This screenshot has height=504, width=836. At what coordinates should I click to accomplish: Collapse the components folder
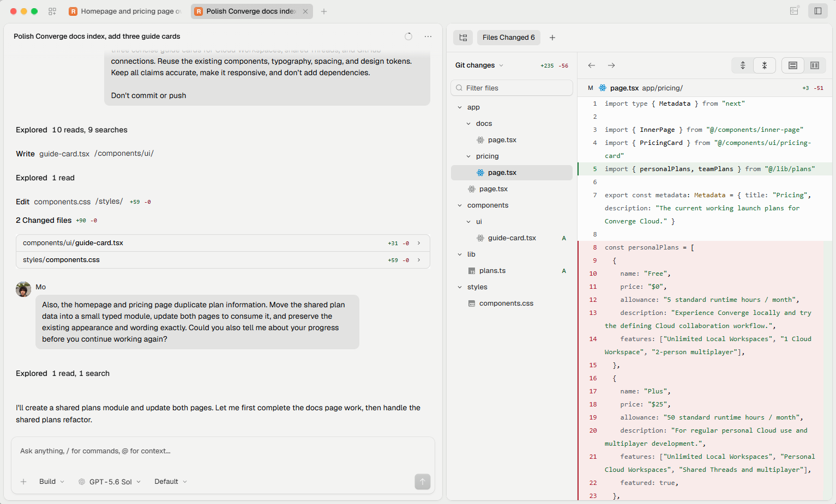(512, 205)
